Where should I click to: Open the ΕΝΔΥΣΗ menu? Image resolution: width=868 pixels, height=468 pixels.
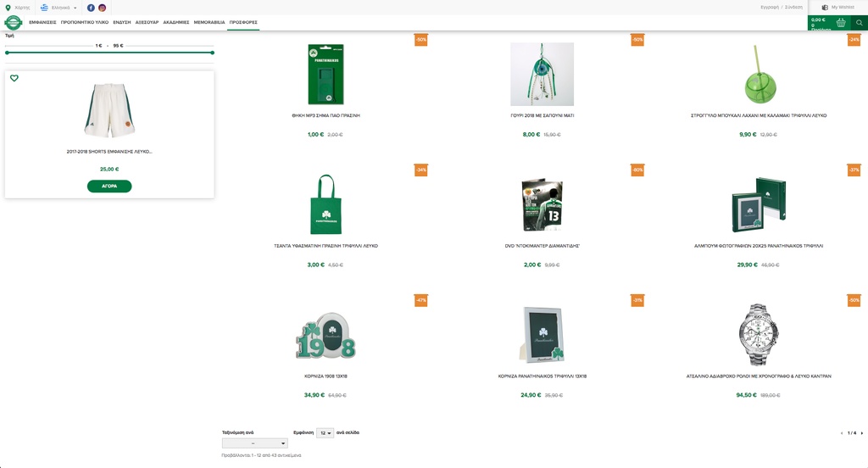(122, 23)
